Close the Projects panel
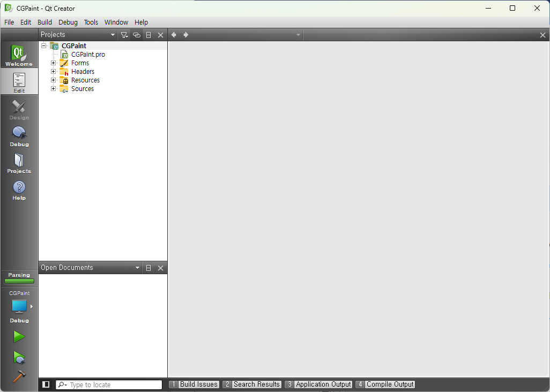The height and width of the screenshot is (392, 550). point(161,35)
